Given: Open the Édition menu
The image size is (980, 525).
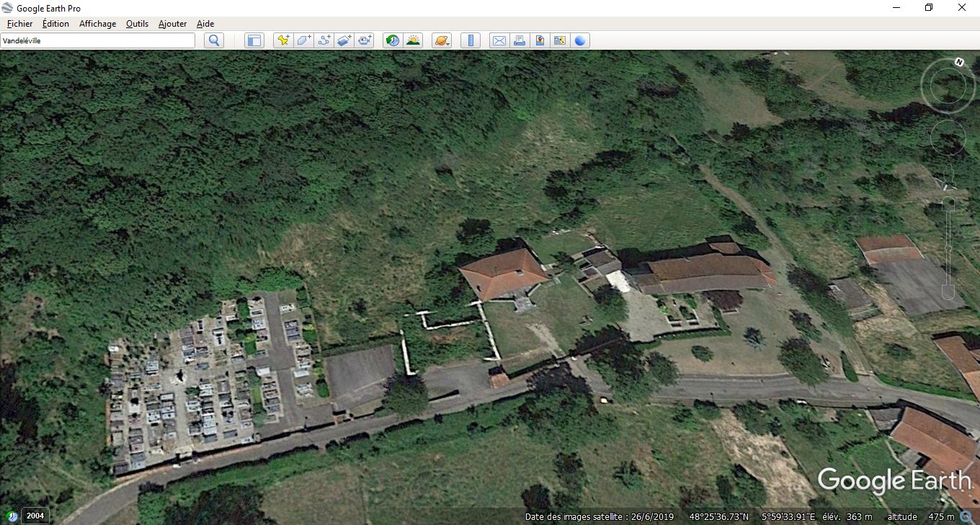Looking at the screenshot, I should coord(55,24).
